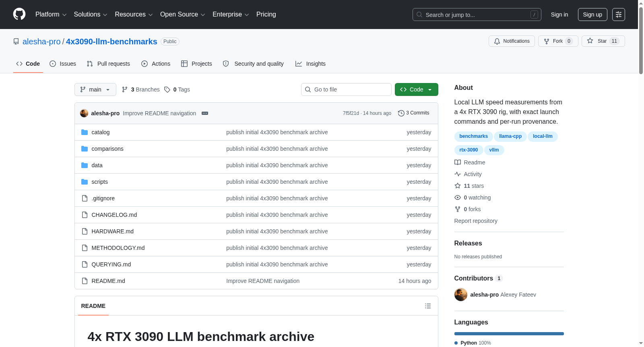Open the METHODOLOGY.md file

tap(118, 248)
